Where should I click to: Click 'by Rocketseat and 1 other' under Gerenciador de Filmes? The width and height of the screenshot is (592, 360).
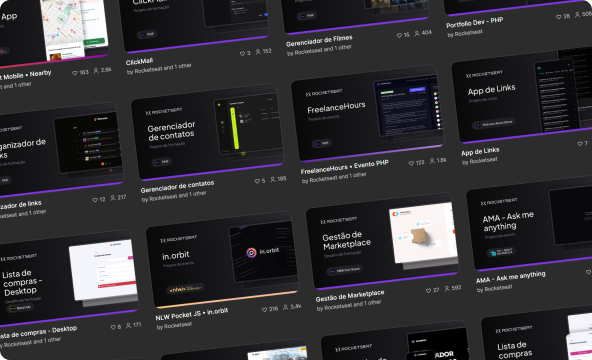click(319, 50)
